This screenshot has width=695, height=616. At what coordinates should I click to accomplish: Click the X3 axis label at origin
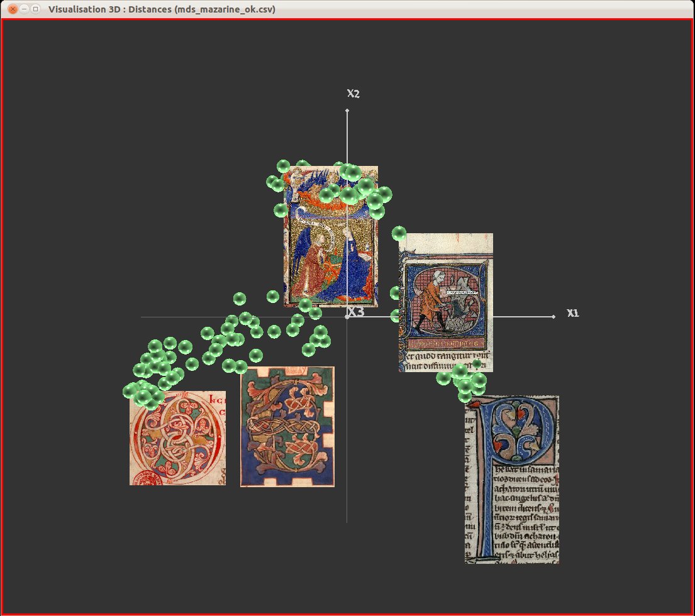[356, 312]
